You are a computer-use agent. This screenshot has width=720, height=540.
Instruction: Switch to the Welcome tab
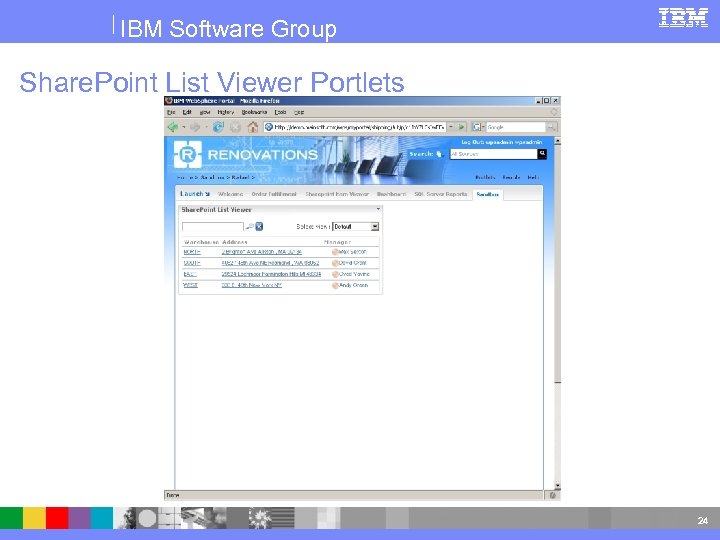[231, 194]
